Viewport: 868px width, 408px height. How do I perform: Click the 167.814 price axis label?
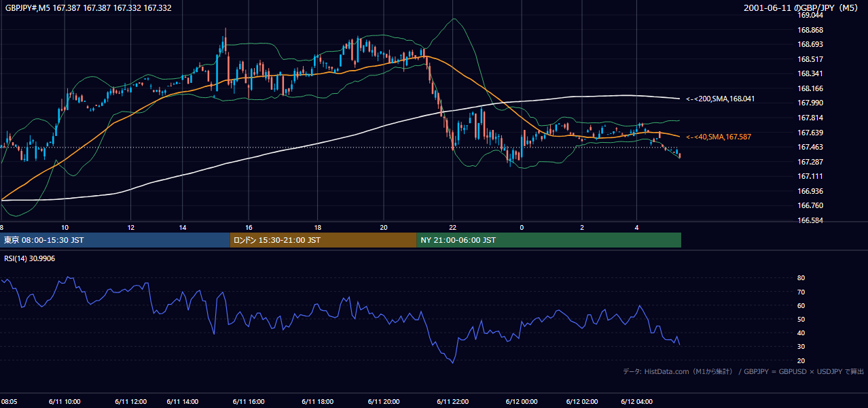pyautogui.click(x=810, y=118)
